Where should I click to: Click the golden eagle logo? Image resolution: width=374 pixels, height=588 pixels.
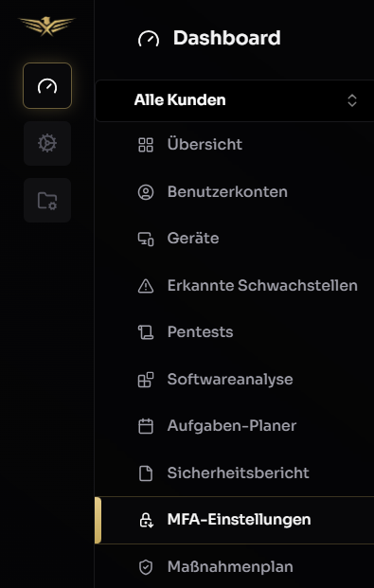47,27
